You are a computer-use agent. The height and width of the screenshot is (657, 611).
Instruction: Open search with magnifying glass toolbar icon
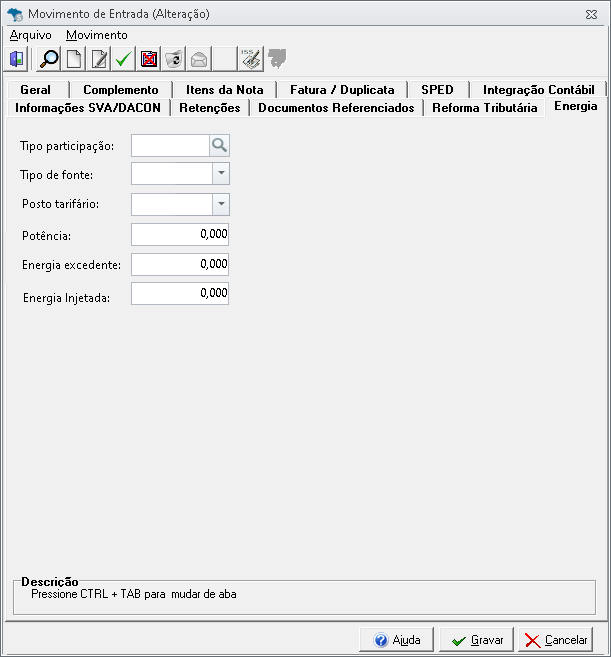click(49, 59)
